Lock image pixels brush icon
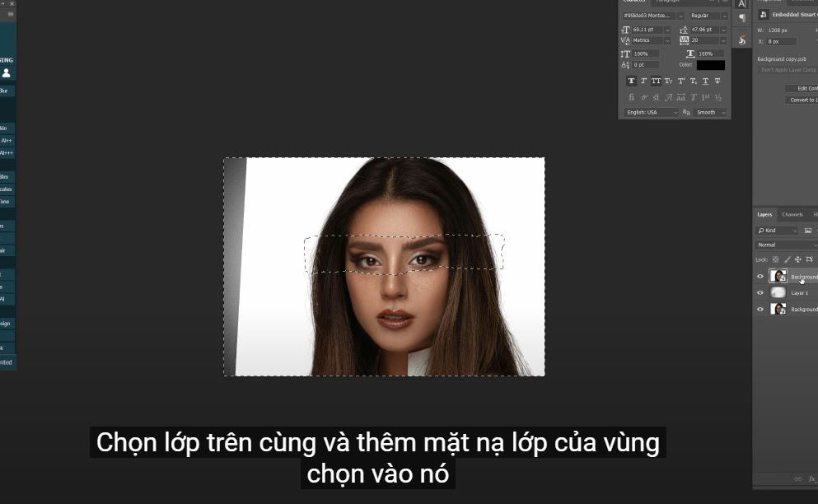 pos(788,259)
